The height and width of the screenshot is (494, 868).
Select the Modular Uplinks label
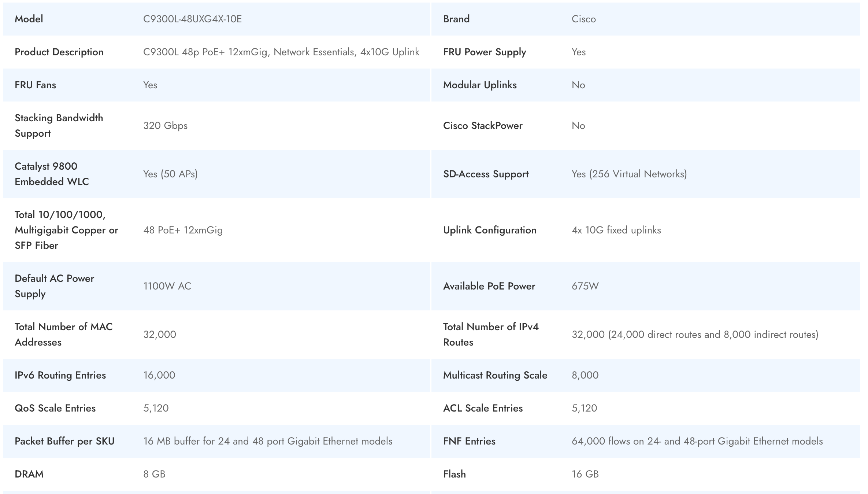(479, 85)
